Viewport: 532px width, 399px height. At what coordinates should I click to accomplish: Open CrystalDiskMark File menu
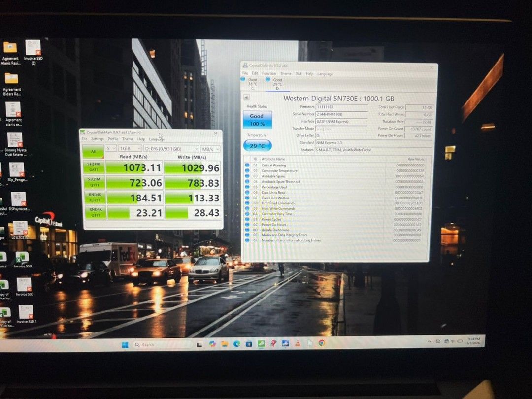coord(85,139)
